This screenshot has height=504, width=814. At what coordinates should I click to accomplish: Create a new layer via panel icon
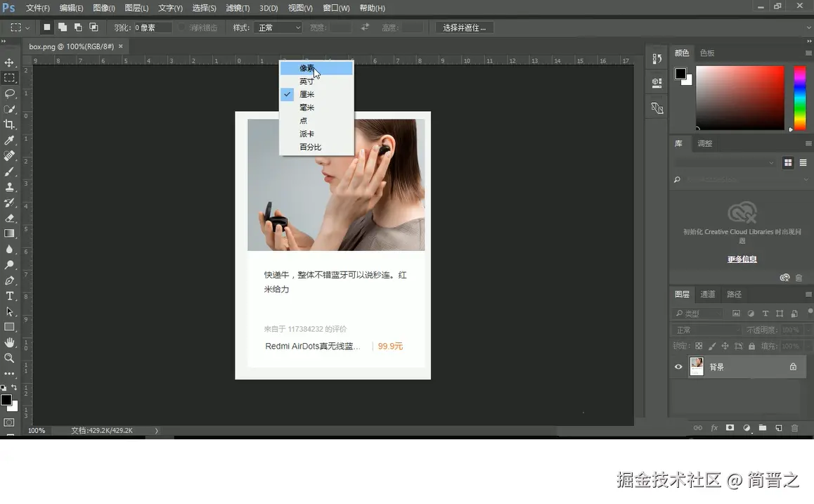coord(778,427)
